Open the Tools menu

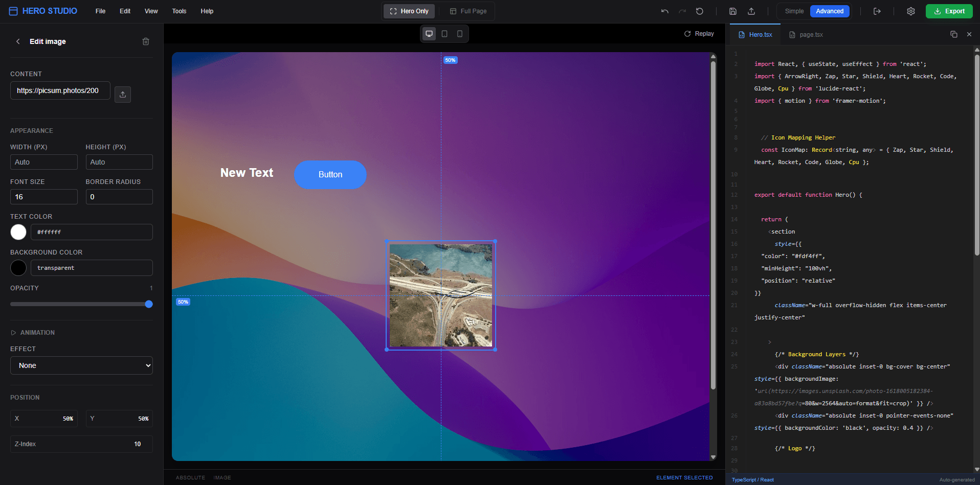(179, 11)
